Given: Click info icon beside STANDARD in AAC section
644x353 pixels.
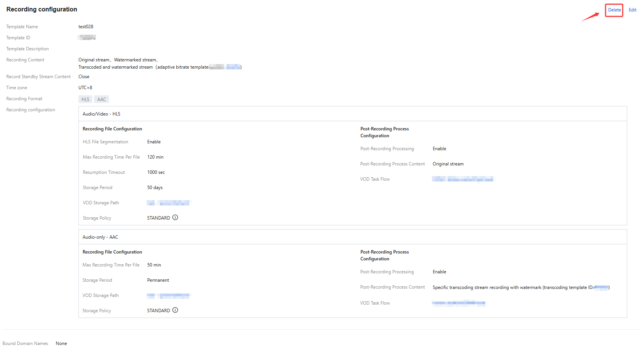Looking at the screenshot, I should tap(175, 310).
